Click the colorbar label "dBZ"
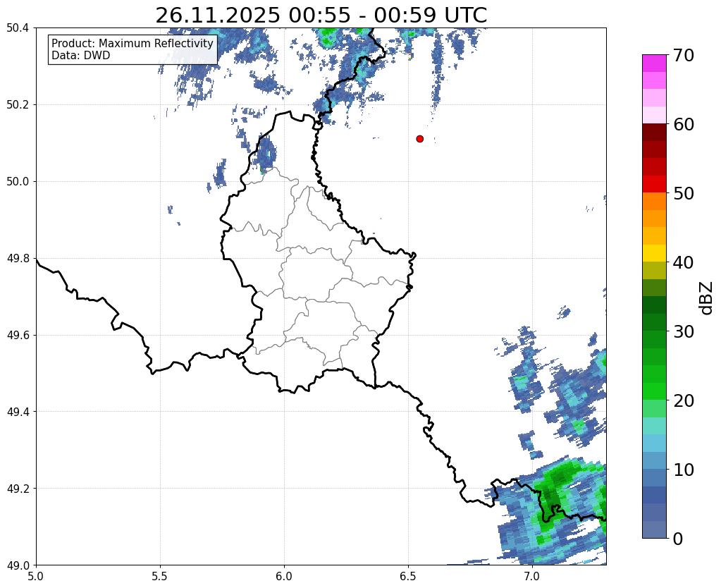This screenshot has height=588, width=721. pyautogui.click(x=707, y=298)
